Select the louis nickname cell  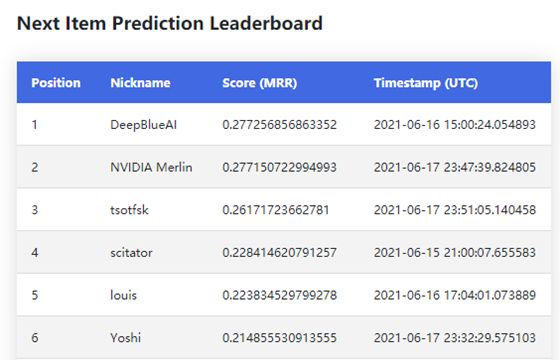pos(123,295)
